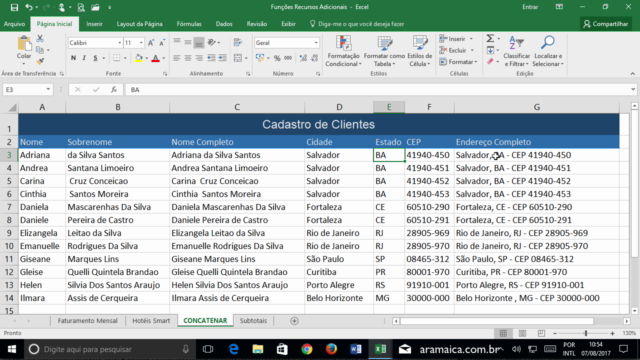The image size is (640, 360).
Task: Insert function using the fx icon
Action: point(114,89)
